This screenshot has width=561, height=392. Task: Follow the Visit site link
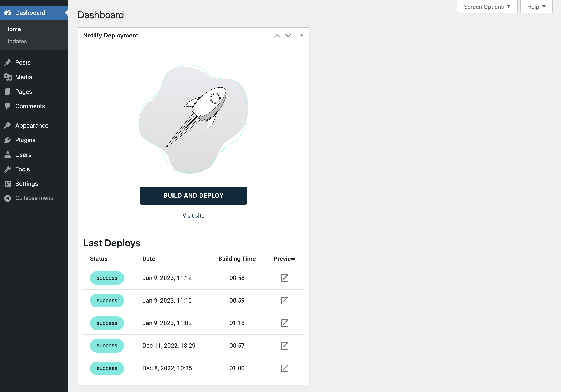[193, 215]
